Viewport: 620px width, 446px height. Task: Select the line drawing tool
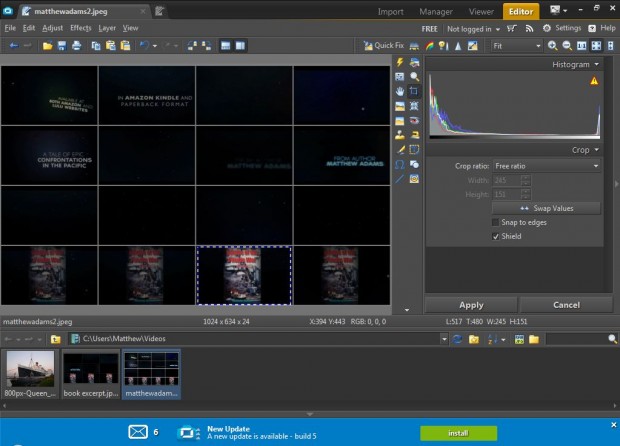pyautogui.click(x=400, y=179)
